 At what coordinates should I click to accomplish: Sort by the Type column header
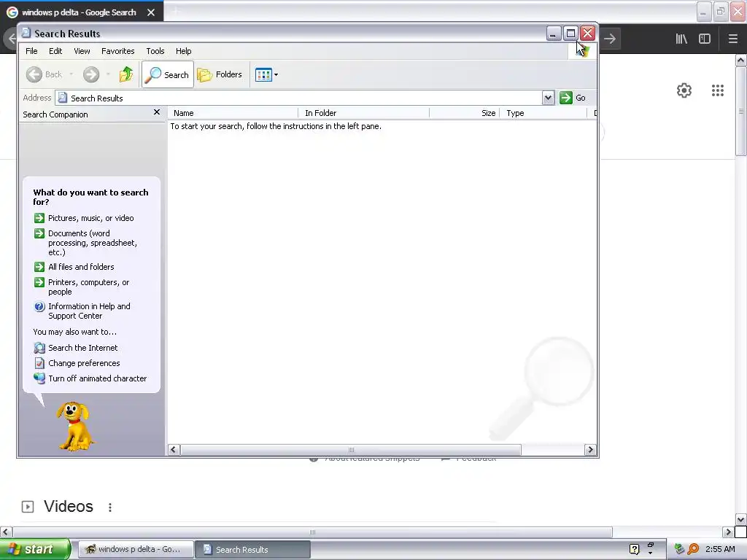click(x=543, y=113)
